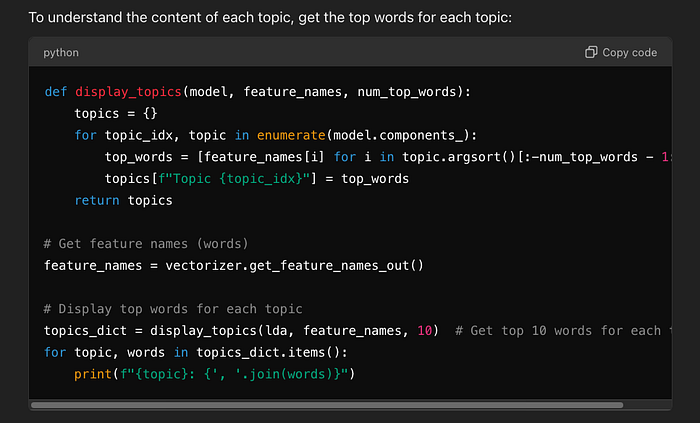This screenshot has width=700, height=423.
Task: Click the pink number 10 argument
Action: 425,331
